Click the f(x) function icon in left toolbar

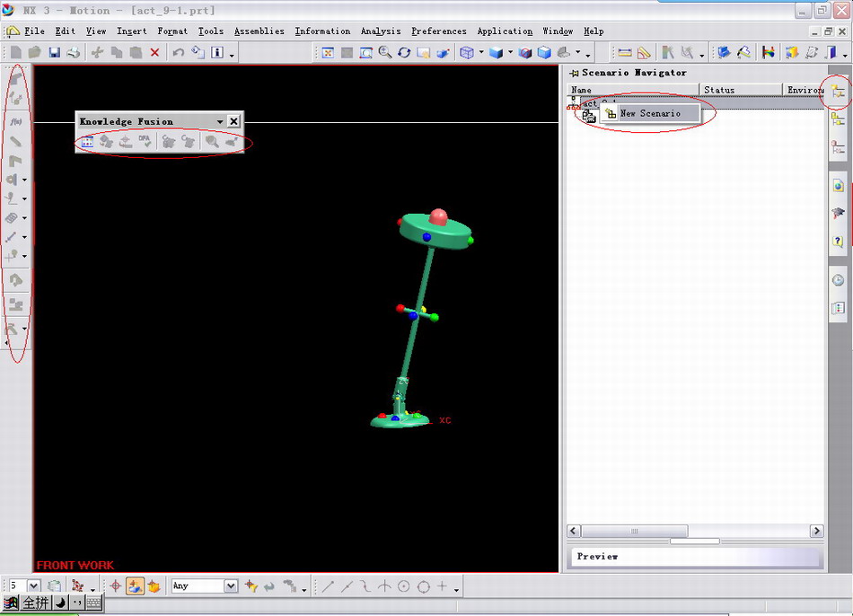coord(16,121)
